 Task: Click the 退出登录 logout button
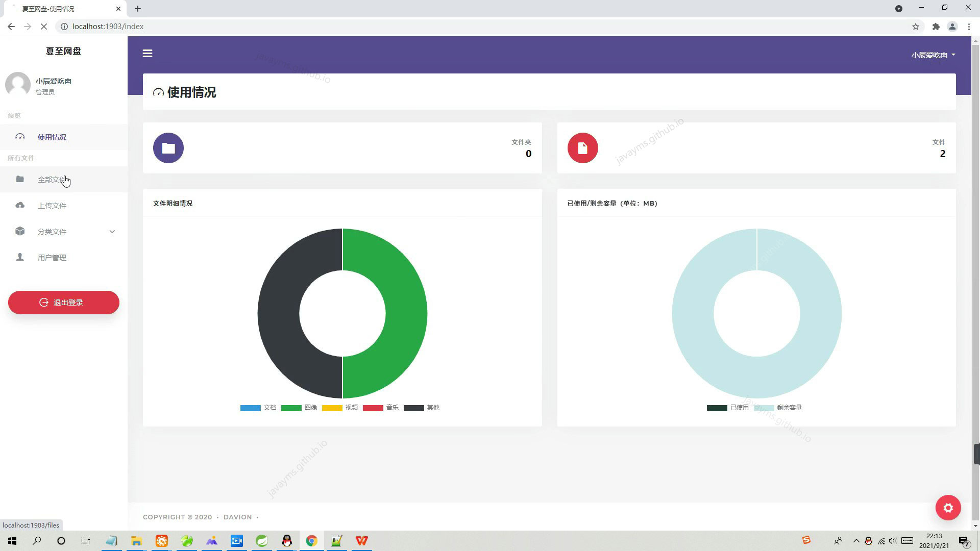click(x=64, y=303)
